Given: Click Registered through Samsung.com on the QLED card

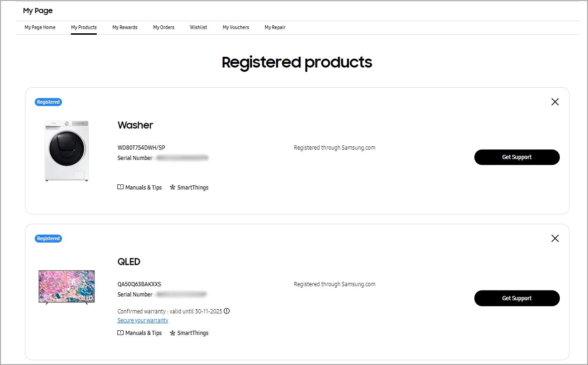Looking at the screenshot, I should coord(334,284).
